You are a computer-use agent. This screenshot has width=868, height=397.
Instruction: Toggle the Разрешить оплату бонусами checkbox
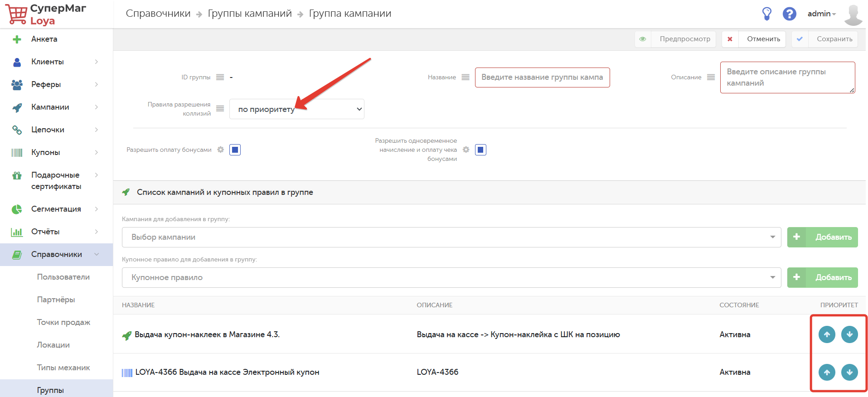click(x=235, y=150)
